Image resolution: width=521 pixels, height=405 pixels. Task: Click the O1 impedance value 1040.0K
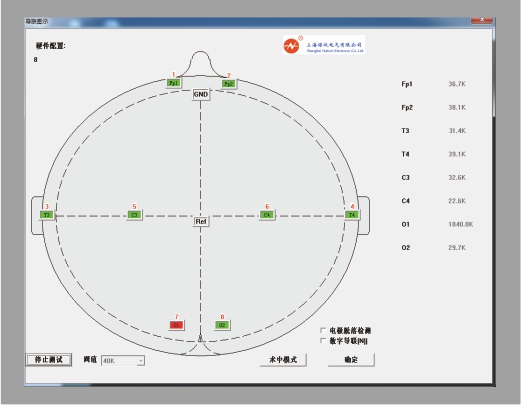pyautogui.click(x=461, y=224)
